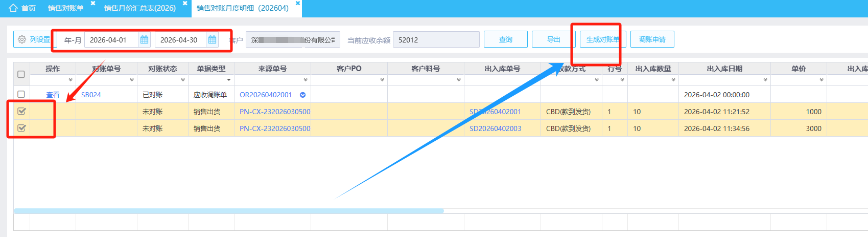The image size is (868, 237).
Task: Open start date calendar for 2026-04-01
Action: coord(144,40)
